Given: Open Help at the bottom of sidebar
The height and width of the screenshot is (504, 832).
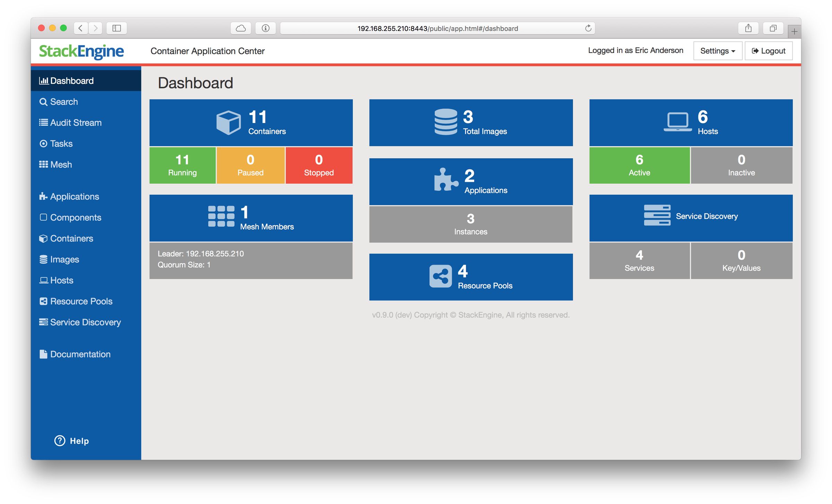Looking at the screenshot, I should pos(71,441).
